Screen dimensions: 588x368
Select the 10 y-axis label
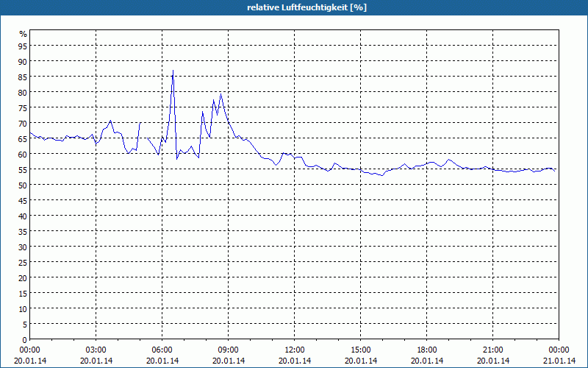click(23, 309)
